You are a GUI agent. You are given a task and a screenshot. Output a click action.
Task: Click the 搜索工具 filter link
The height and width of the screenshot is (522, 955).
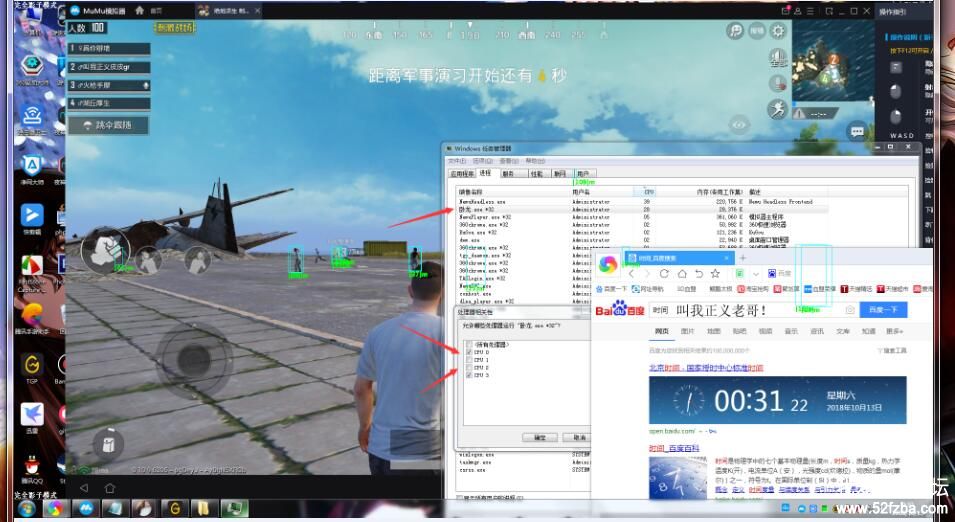(x=892, y=351)
